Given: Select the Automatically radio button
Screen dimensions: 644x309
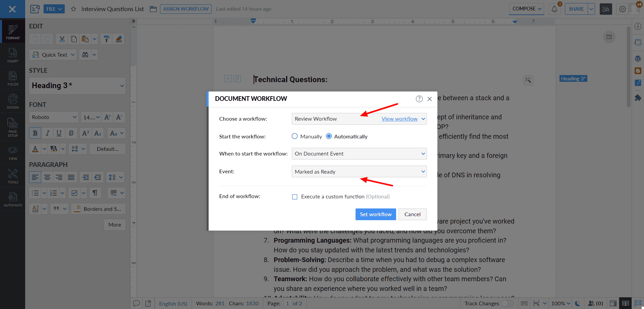Looking at the screenshot, I should coord(329,136).
